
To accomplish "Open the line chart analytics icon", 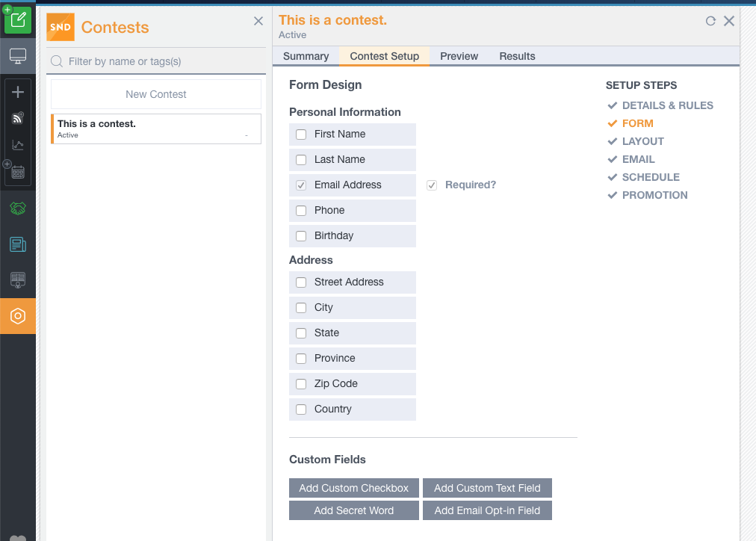I will tap(18, 145).
